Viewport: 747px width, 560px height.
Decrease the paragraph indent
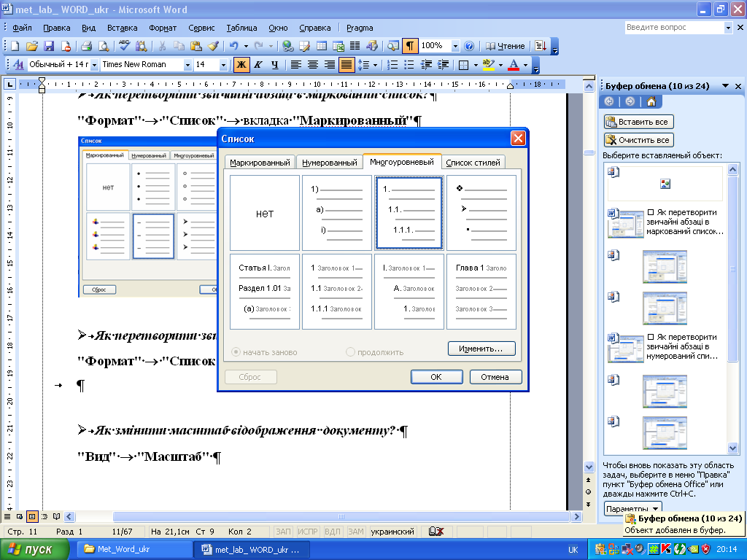[426, 65]
